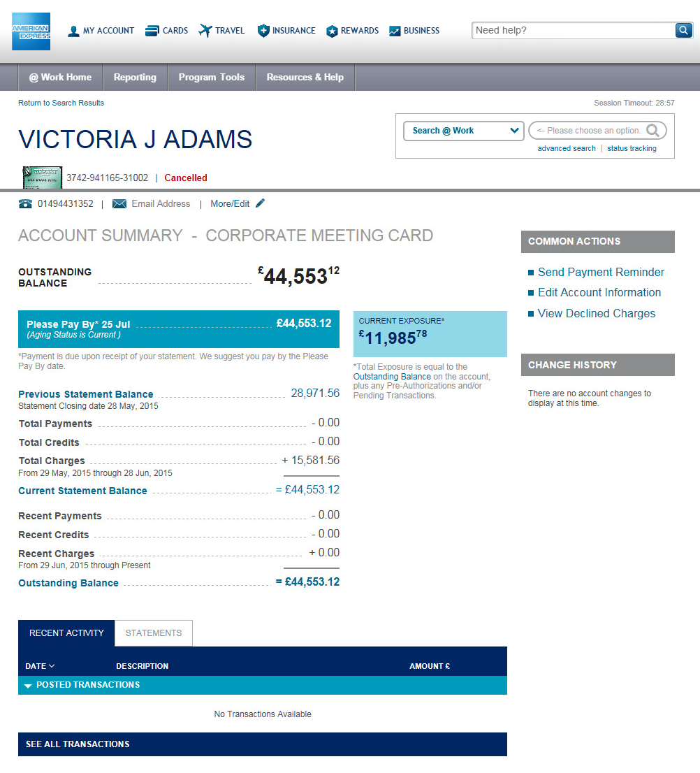Screen dimensions: 700x773
Task: Open My Account person icon
Action: tap(73, 31)
